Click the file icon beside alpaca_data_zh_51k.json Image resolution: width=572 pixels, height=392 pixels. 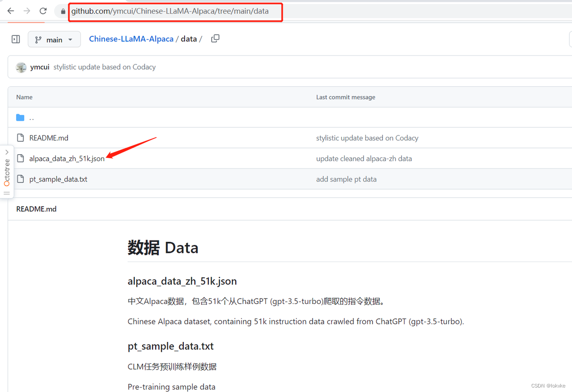(x=20, y=158)
